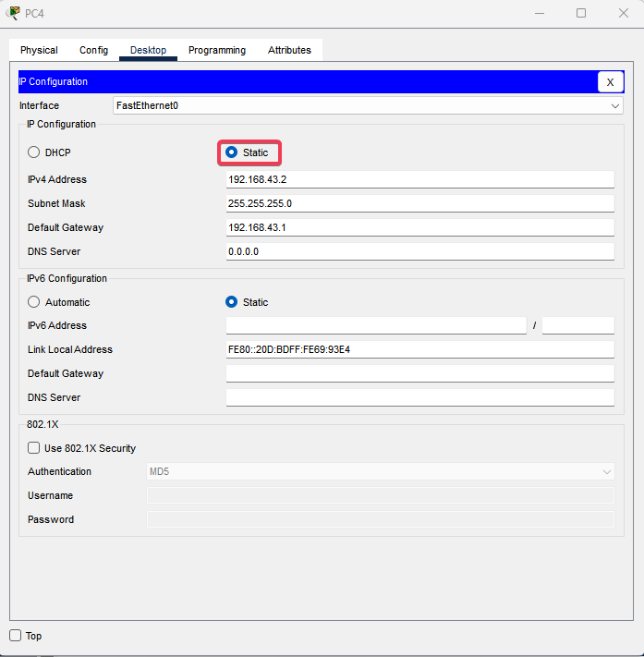Enable Use 802.1X Security checkbox

pyautogui.click(x=34, y=448)
